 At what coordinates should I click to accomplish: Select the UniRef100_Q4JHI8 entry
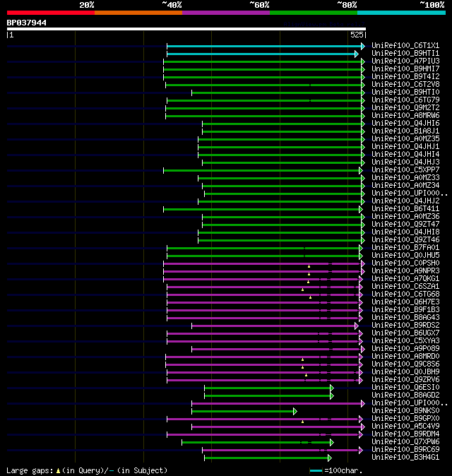click(405, 232)
